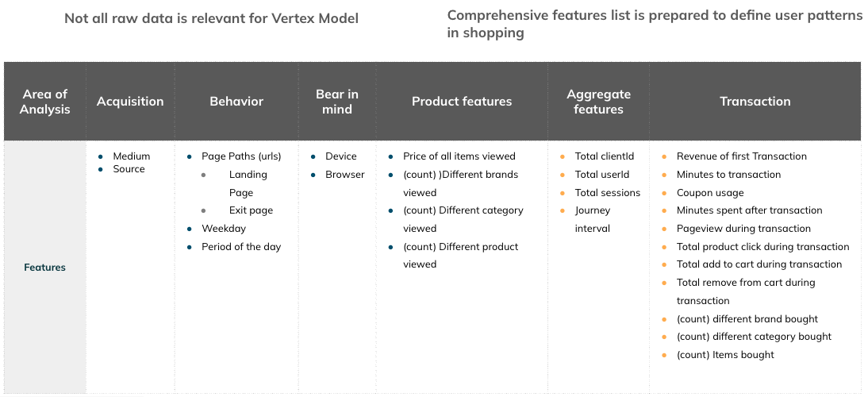Viewport: 868px width, 397px height.
Task: Click the (count) Items bought entry
Action: pyautogui.click(x=725, y=355)
